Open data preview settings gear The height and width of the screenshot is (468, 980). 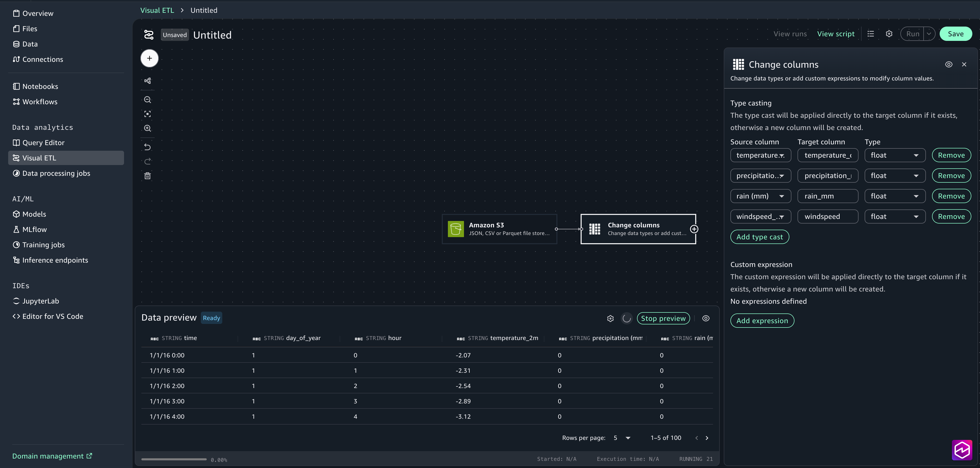point(610,318)
